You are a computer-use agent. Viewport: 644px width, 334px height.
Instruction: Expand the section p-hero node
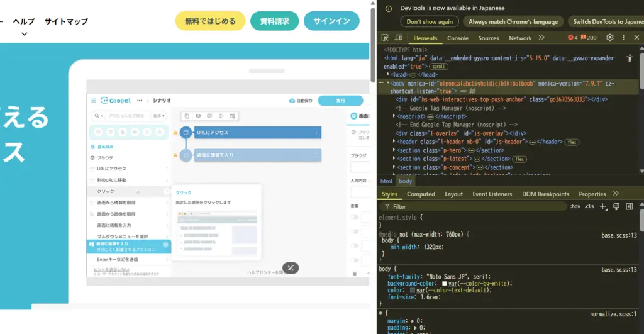pyautogui.click(x=394, y=150)
